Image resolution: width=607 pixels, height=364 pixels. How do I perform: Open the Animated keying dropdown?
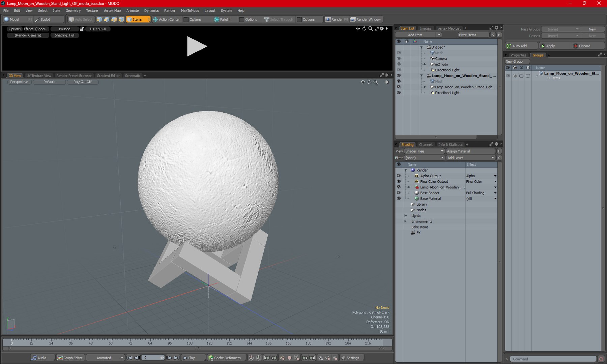[106, 358]
